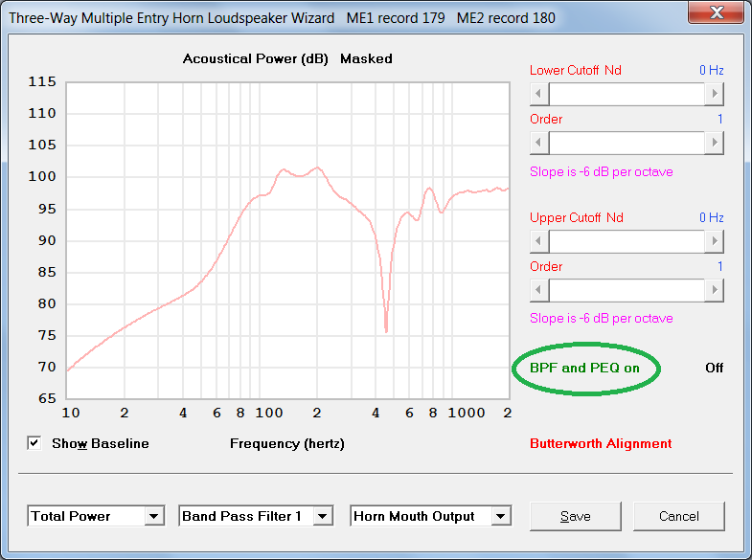Click the Off label
Viewport: 752px width, 560px height.
[x=714, y=368]
